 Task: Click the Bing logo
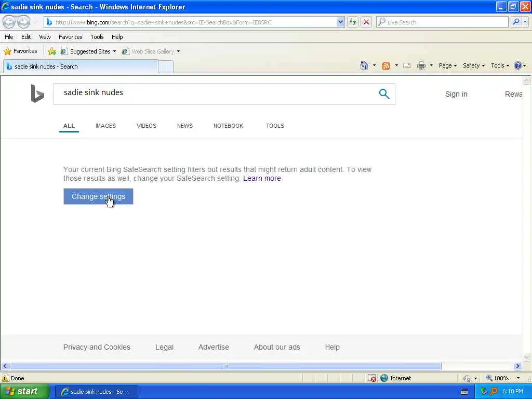coord(37,94)
